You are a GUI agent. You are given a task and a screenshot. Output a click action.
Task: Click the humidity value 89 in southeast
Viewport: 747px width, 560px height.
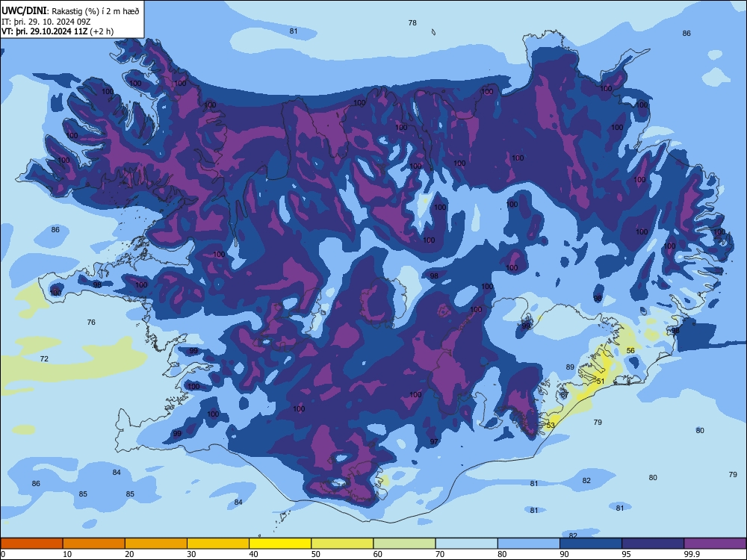(570, 367)
